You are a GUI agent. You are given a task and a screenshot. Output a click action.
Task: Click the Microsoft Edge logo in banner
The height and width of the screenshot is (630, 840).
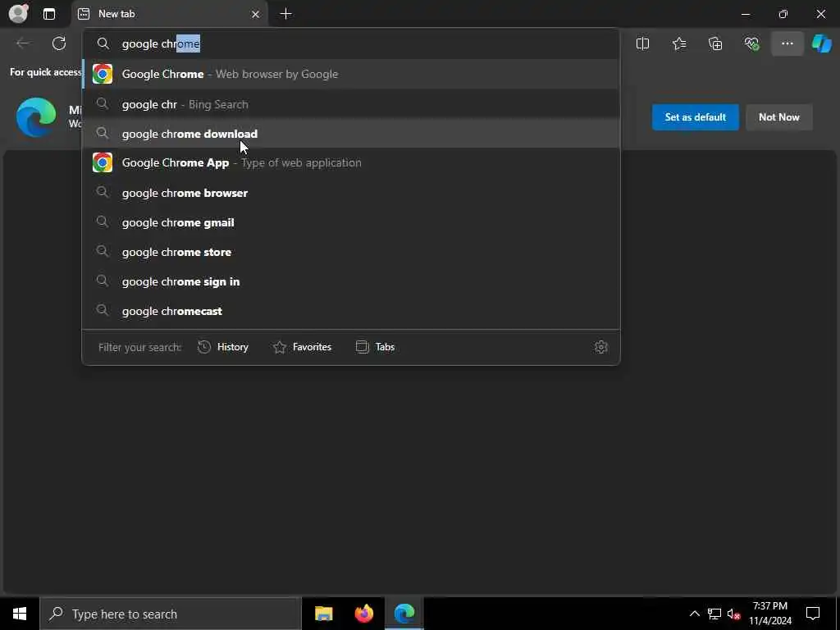pyautogui.click(x=36, y=116)
